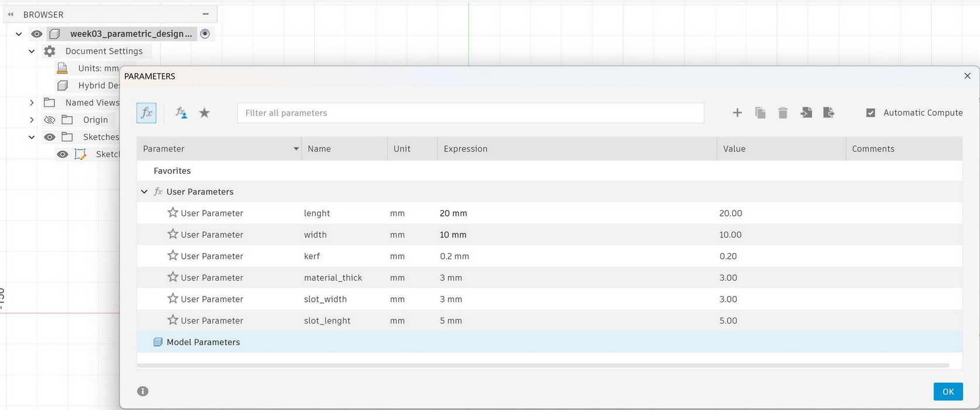980x410 pixels.
Task: Click the Units: mm entry in browser
Action: point(98,68)
